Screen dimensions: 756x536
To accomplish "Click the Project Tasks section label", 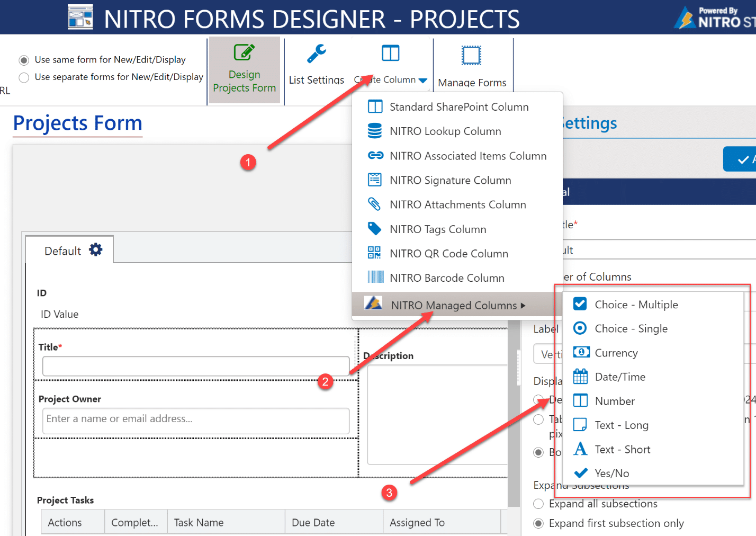I will 65,500.
